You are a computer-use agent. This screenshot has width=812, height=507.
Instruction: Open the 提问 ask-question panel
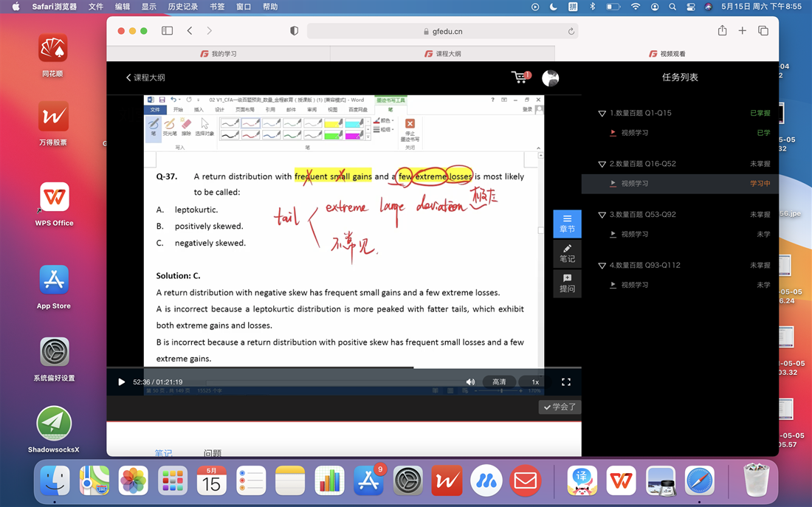click(567, 284)
